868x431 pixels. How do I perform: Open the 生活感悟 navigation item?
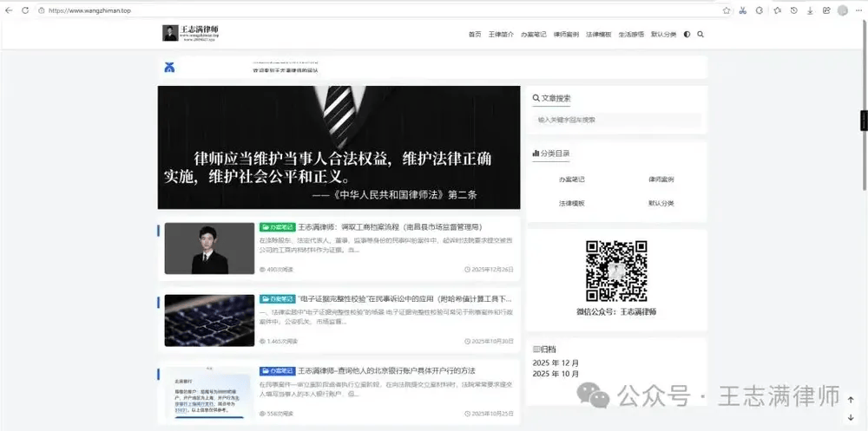coord(631,35)
